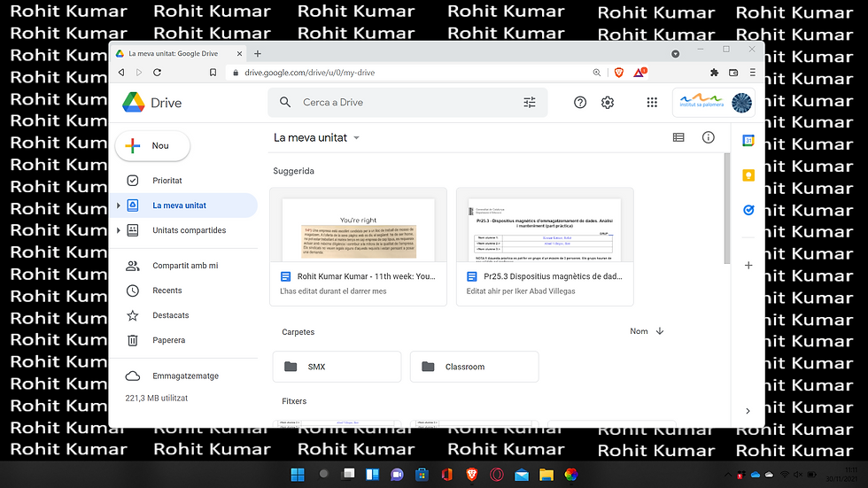
Task: Click the browser address bar URL
Action: pos(310,73)
